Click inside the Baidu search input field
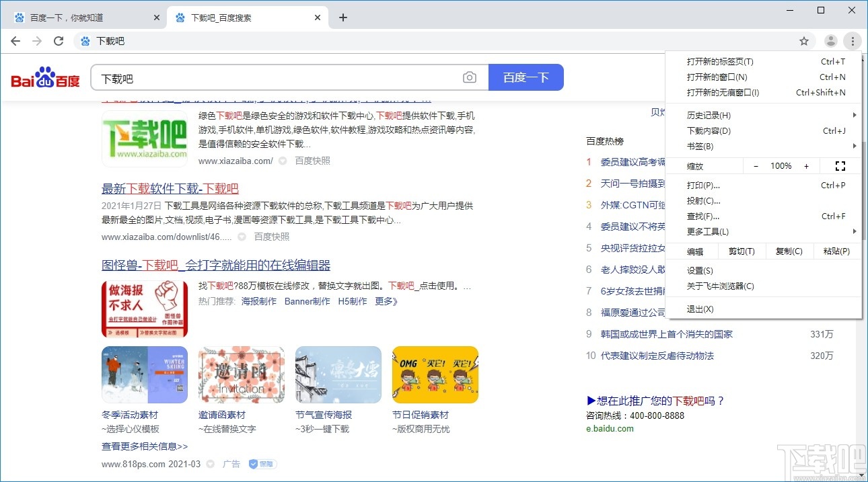The height and width of the screenshot is (482, 868). (x=269, y=77)
